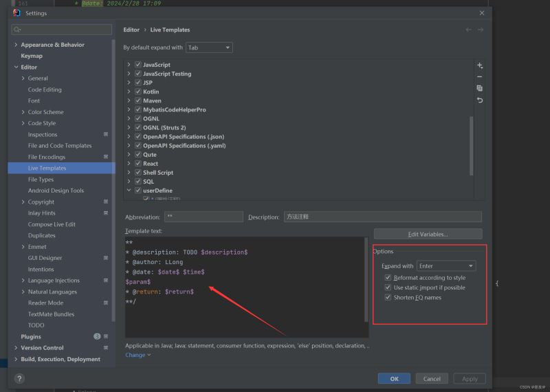
Task: Select File and Code Templates settings page
Action: 60,146
